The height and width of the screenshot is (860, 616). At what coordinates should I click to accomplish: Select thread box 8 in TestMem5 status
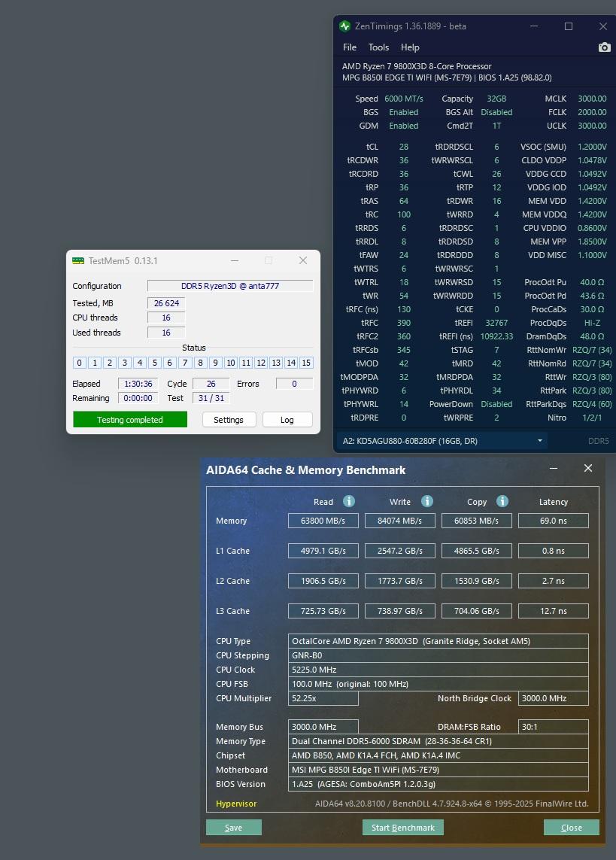coord(200,363)
